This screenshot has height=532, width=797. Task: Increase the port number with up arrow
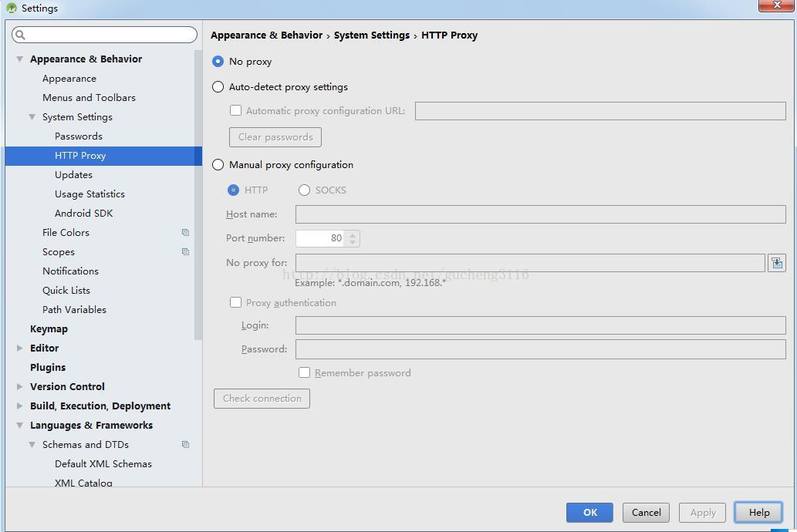click(x=353, y=234)
